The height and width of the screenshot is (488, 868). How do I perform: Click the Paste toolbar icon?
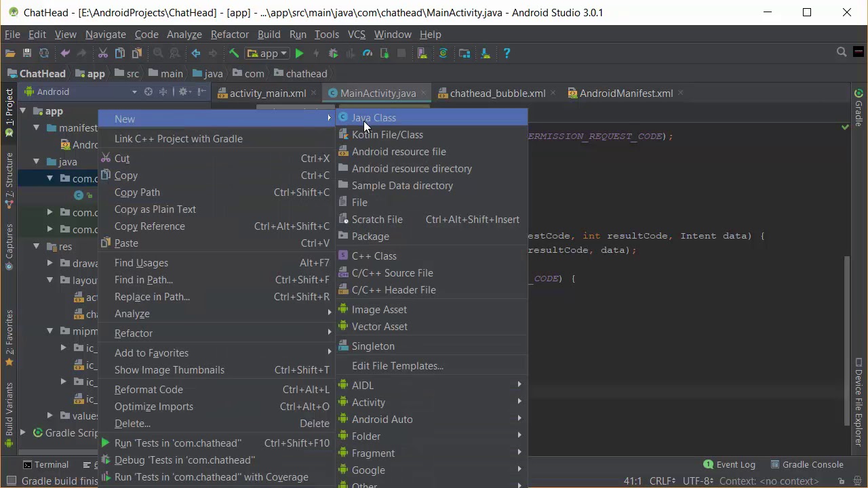coord(137,53)
